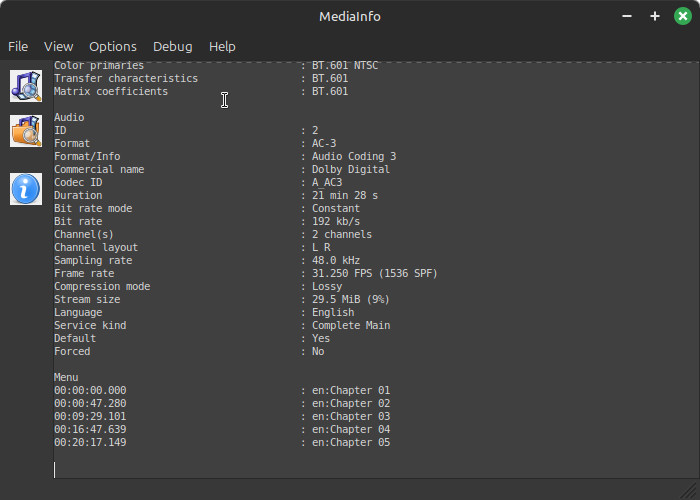
Task: Click the Open File icon in sidebar
Action: pos(26,86)
